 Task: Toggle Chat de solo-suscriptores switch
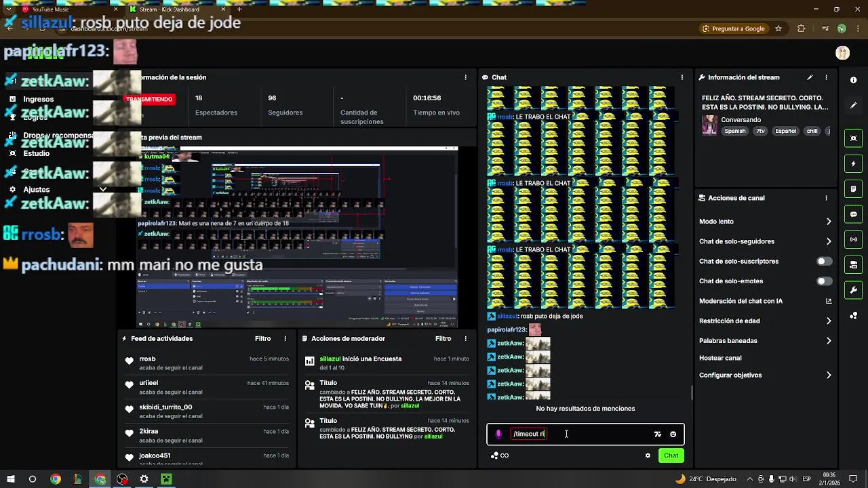pyautogui.click(x=824, y=261)
